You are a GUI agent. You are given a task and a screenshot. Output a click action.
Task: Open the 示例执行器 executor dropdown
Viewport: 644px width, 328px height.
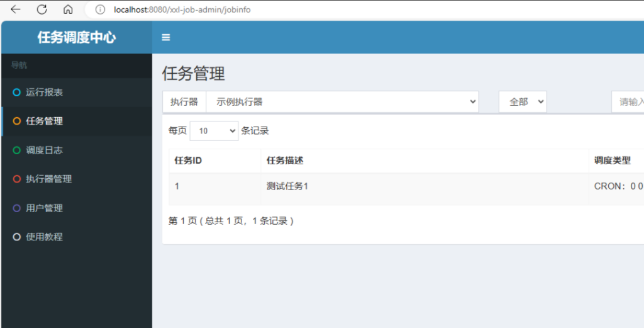pos(342,102)
